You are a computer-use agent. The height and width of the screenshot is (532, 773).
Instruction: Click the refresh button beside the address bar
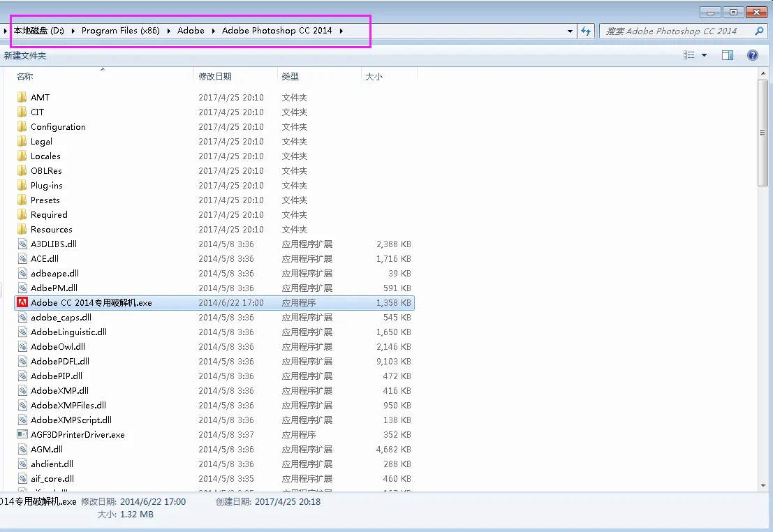pos(586,31)
